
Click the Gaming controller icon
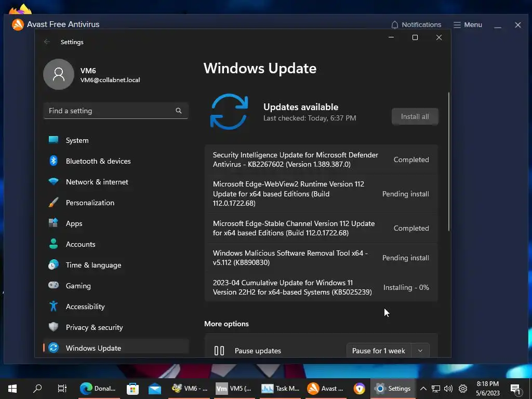pyautogui.click(x=54, y=285)
